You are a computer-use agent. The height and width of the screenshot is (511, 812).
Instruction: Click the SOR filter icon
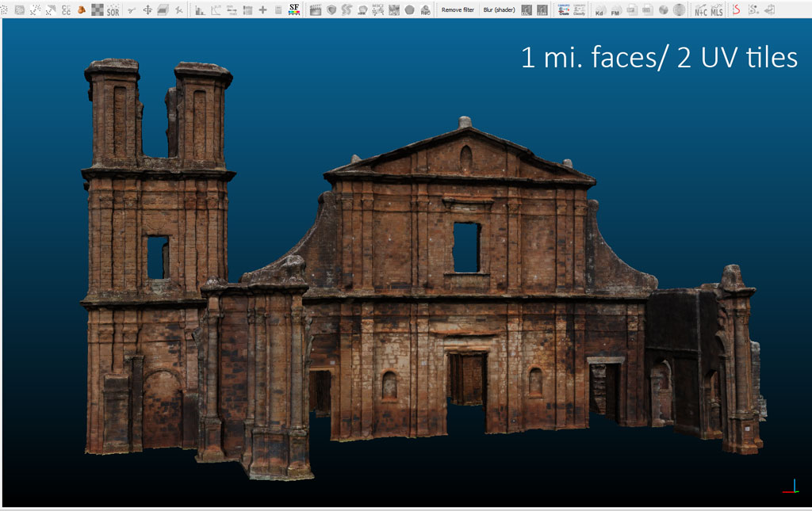pyautogui.click(x=113, y=10)
